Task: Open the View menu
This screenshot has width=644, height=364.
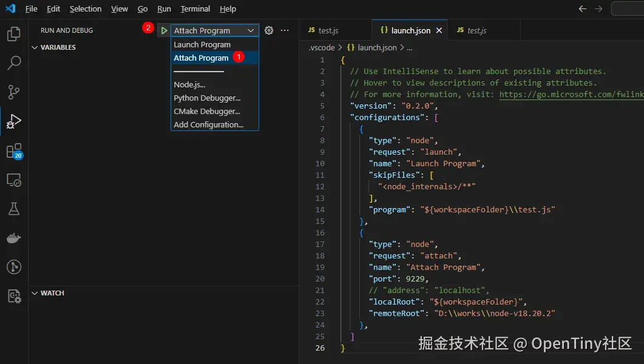Action: pyautogui.click(x=120, y=8)
